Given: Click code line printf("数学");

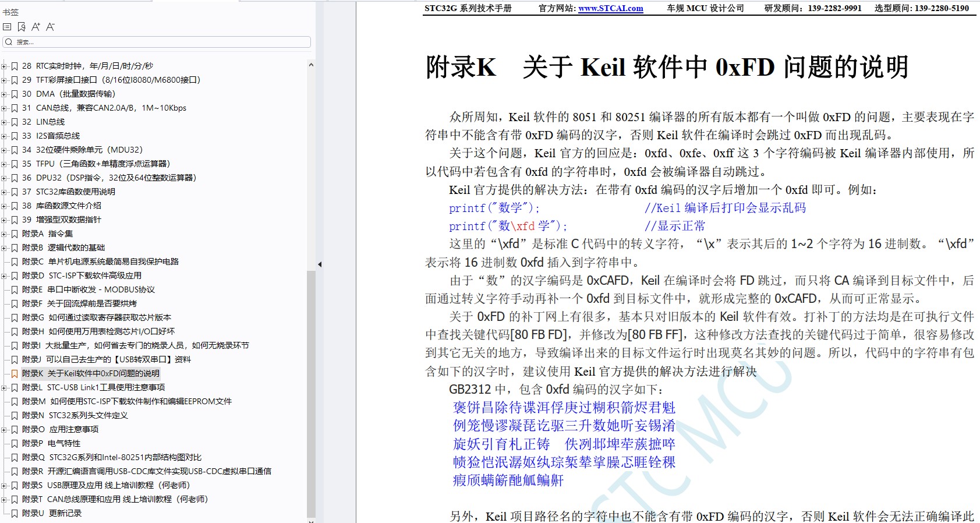Looking at the screenshot, I should pos(494,208).
